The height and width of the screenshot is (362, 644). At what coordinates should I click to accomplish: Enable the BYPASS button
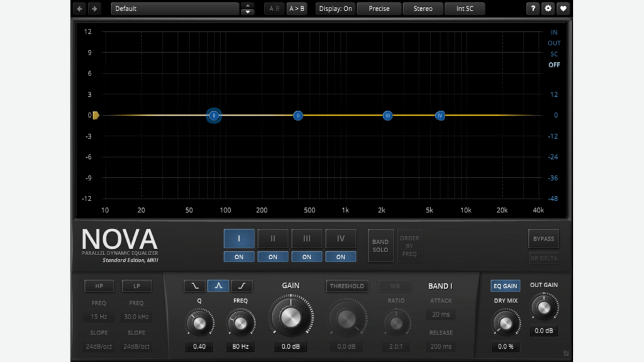(543, 238)
